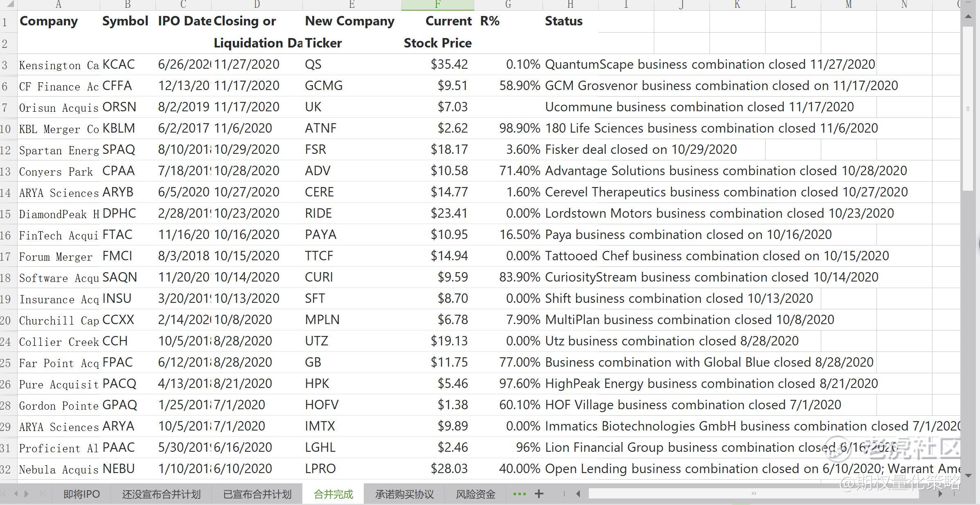Click symbol CPAA cell
980x505 pixels.
[128, 171]
